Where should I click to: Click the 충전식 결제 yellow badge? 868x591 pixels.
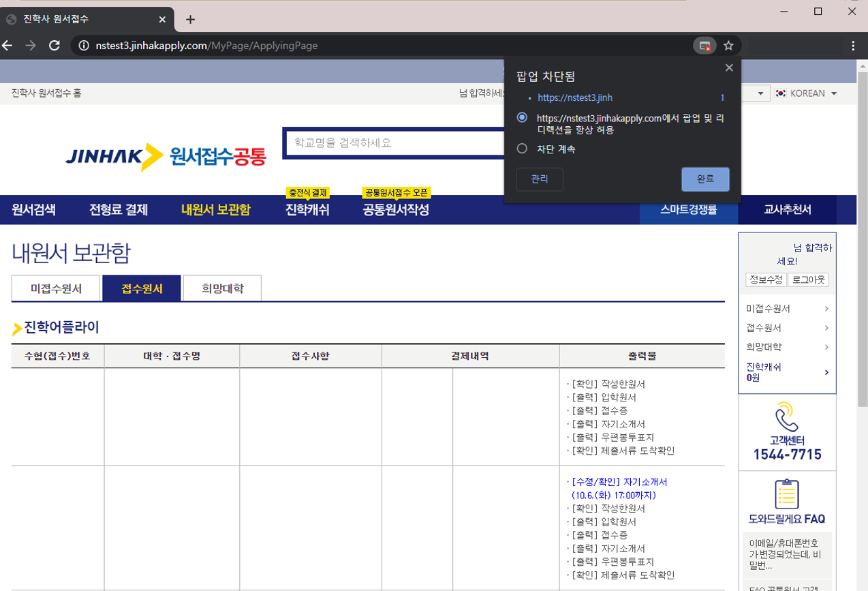(x=308, y=192)
